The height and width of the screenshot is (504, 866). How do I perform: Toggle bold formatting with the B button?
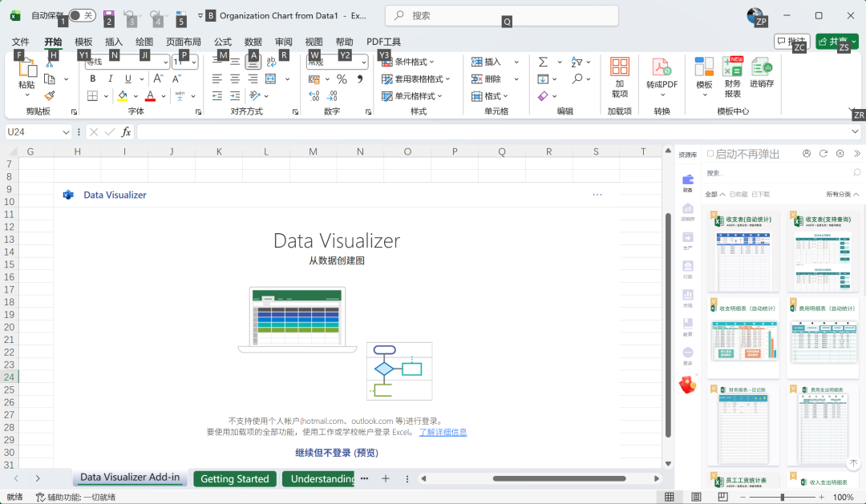coord(93,79)
